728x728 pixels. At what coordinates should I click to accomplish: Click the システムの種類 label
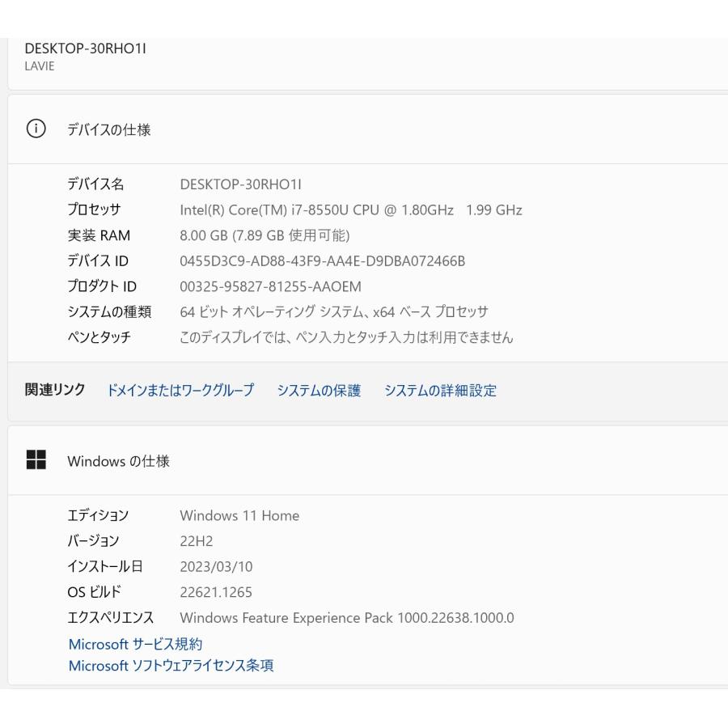pos(109,311)
